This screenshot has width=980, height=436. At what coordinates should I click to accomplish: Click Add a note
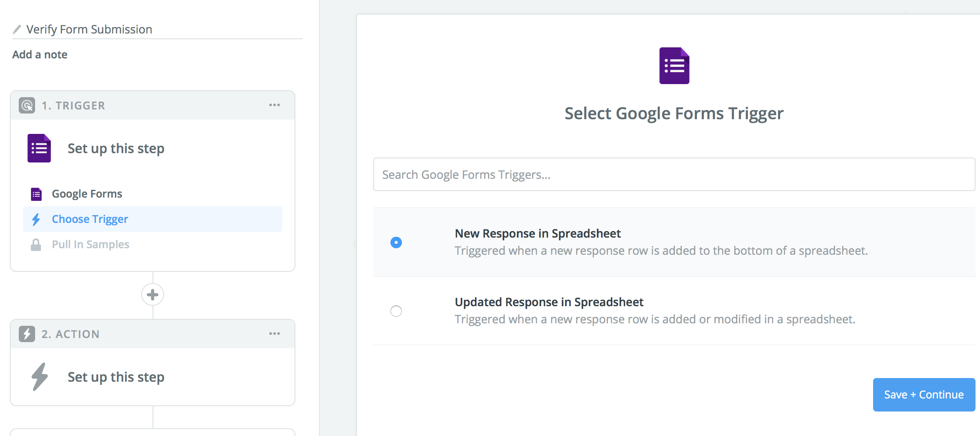click(x=40, y=54)
